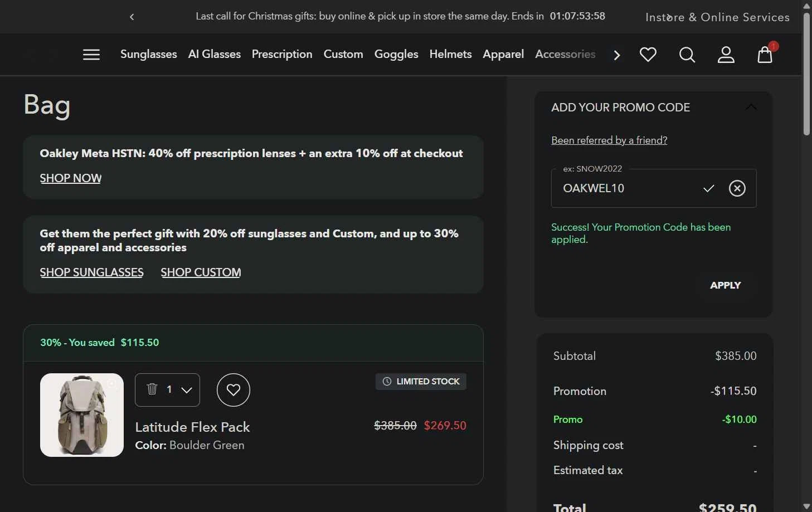The width and height of the screenshot is (812, 512).
Task: Click the SHOP NOW link
Action: [x=71, y=178]
